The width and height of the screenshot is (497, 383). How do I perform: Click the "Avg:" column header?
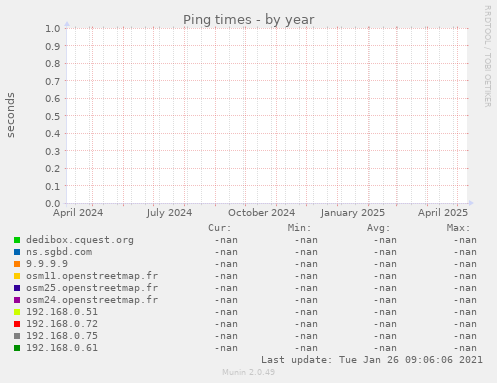click(x=379, y=228)
